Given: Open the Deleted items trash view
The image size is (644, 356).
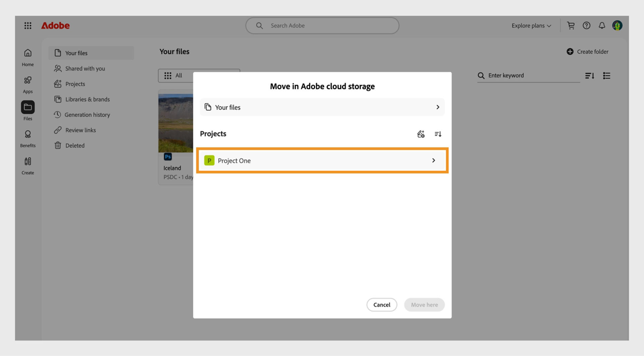Looking at the screenshot, I should tap(75, 145).
